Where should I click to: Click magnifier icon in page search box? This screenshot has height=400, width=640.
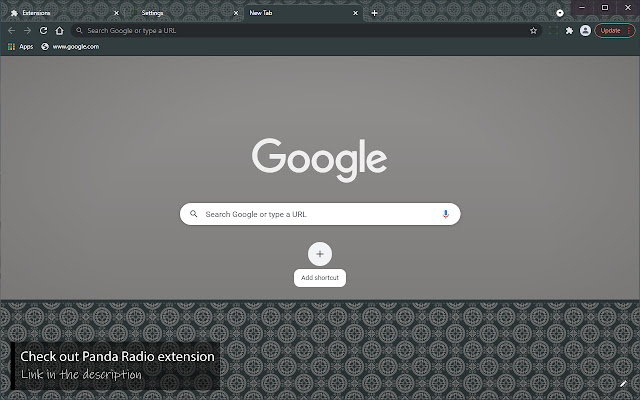click(x=193, y=213)
